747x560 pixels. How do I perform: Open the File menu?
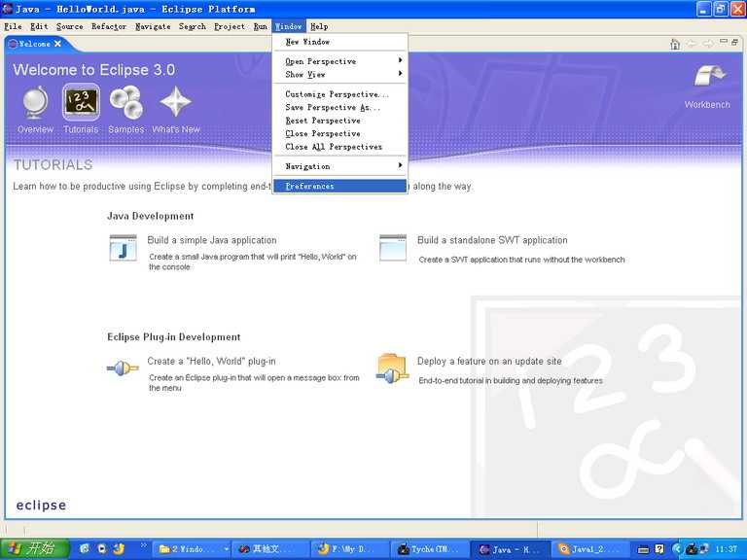click(x=13, y=26)
